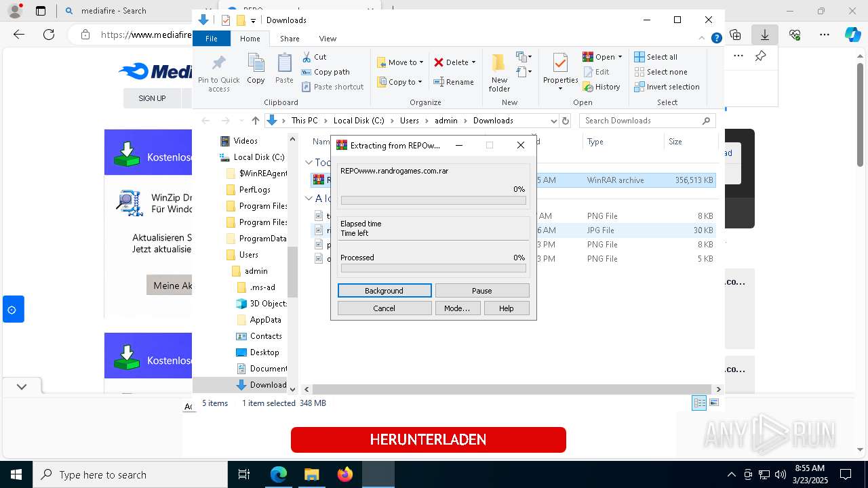
Task: Click Paste shortcut in ribbon
Action: pyautogui.click(x=333, y=87)
